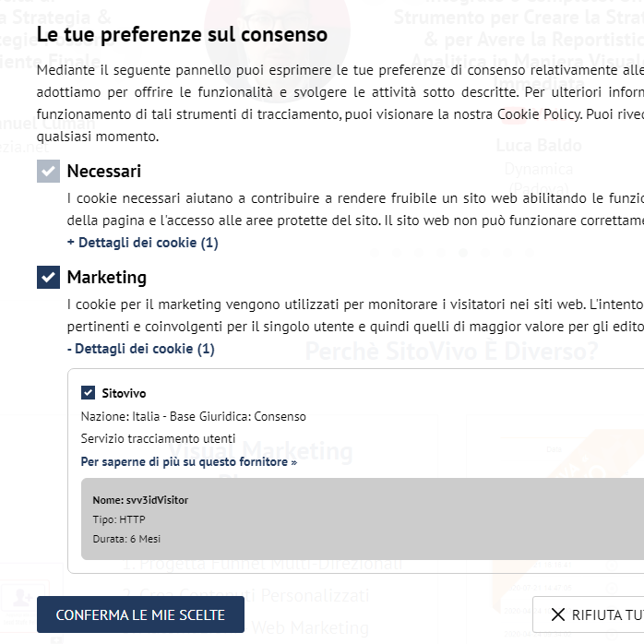Click the 'Tipo: HTTP' cookie detail
644x644 pixels.
(119, 519)
